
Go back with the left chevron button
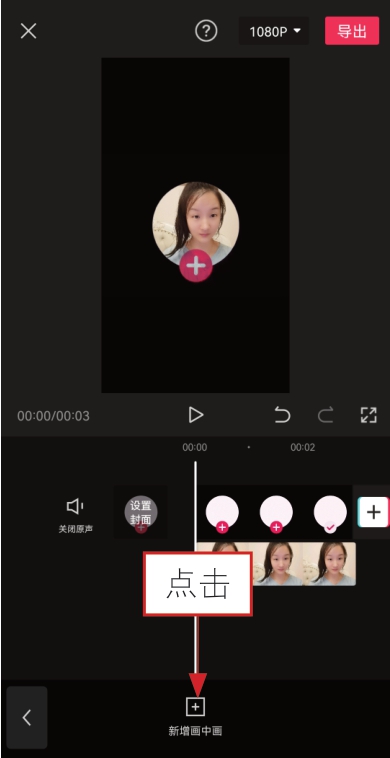[x=27, y=717]
